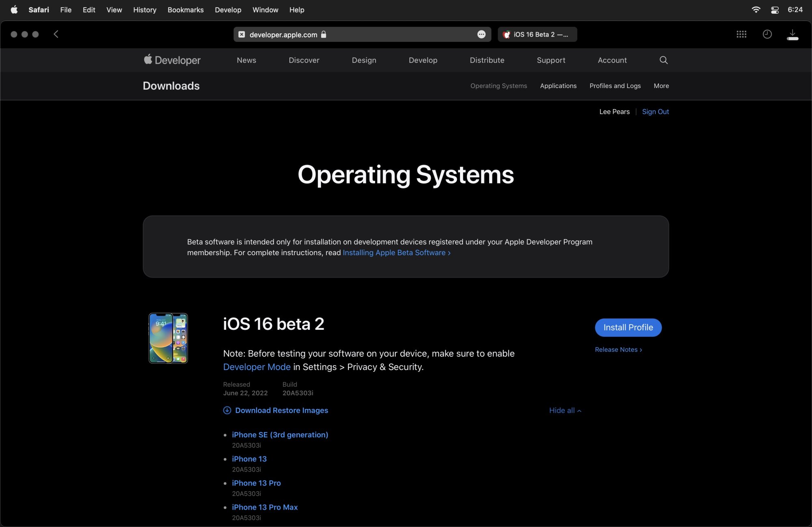Go to Develop in the site nav
The image size is (812, 527).
[x=423, y=60]
